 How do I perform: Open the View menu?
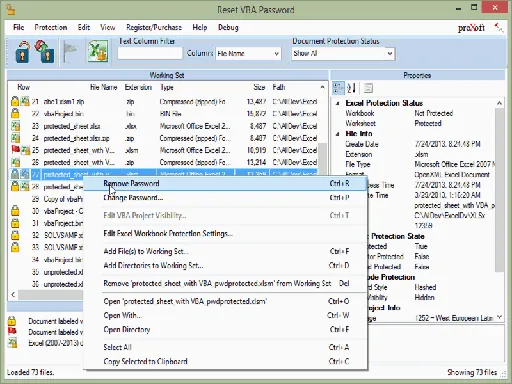click(108, 27)
